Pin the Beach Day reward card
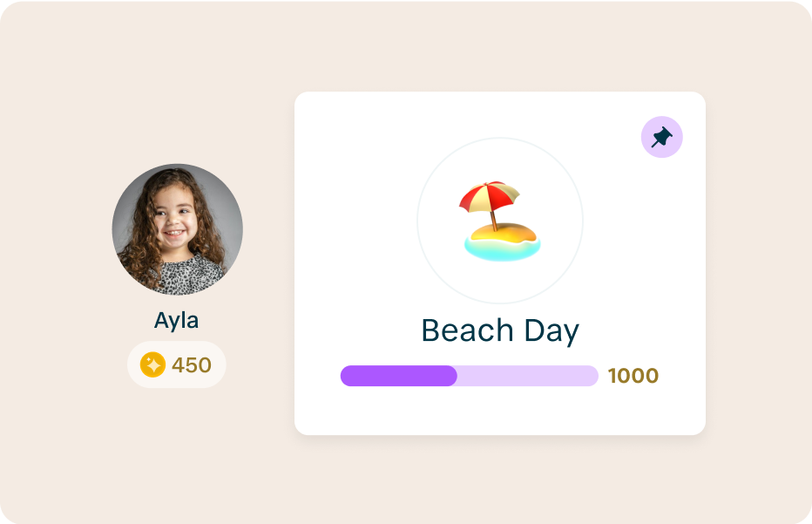 662,137
